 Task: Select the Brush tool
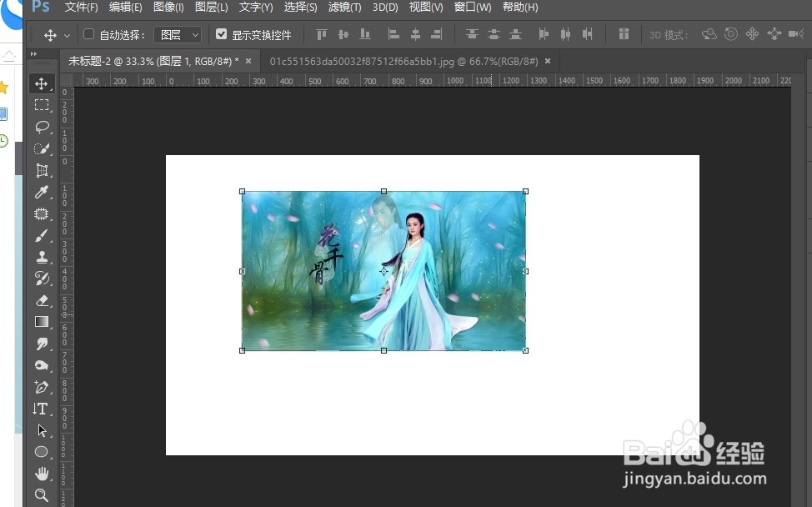[x=42, y=236]
